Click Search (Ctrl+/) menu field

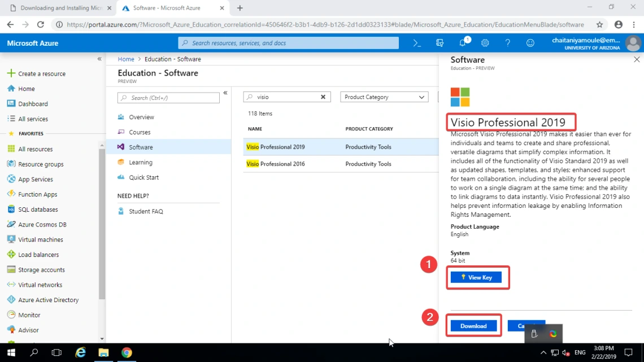[168, 98]
